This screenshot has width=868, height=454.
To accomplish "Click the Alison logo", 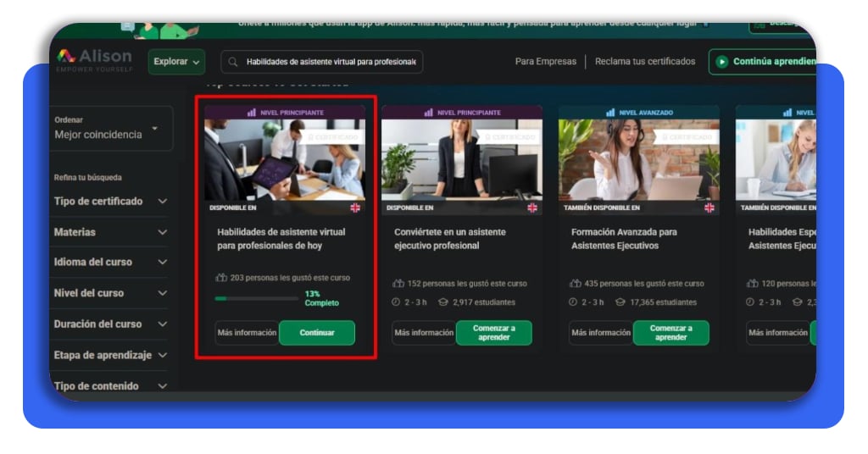I will pyautogui.click(x=95, y=60).
